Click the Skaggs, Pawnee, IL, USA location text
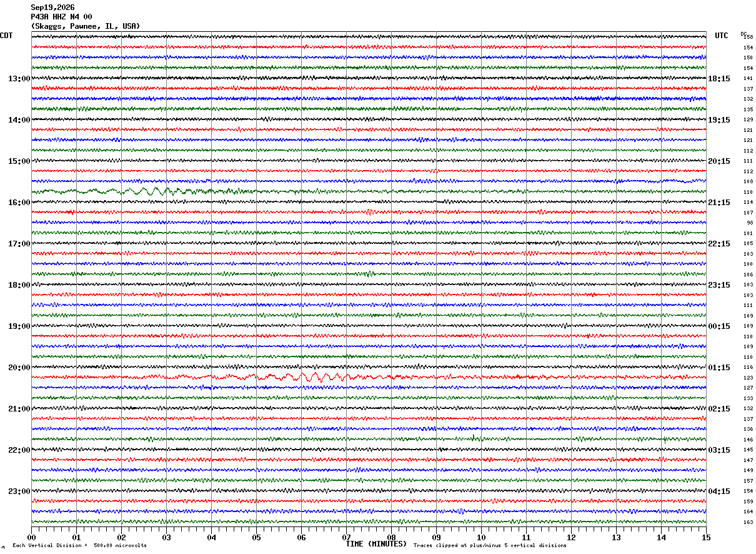 (86, 26)
